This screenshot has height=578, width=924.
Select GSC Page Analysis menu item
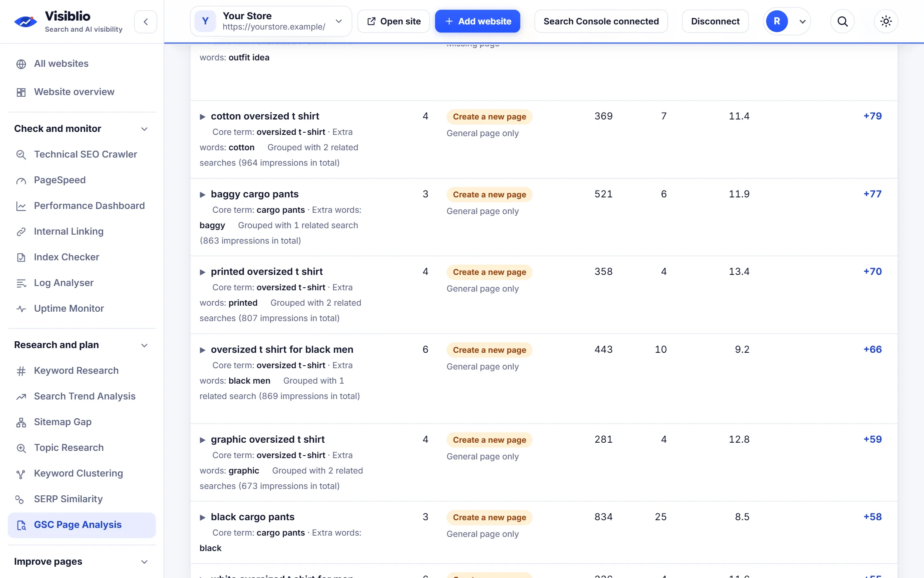[x=82, y=525]
